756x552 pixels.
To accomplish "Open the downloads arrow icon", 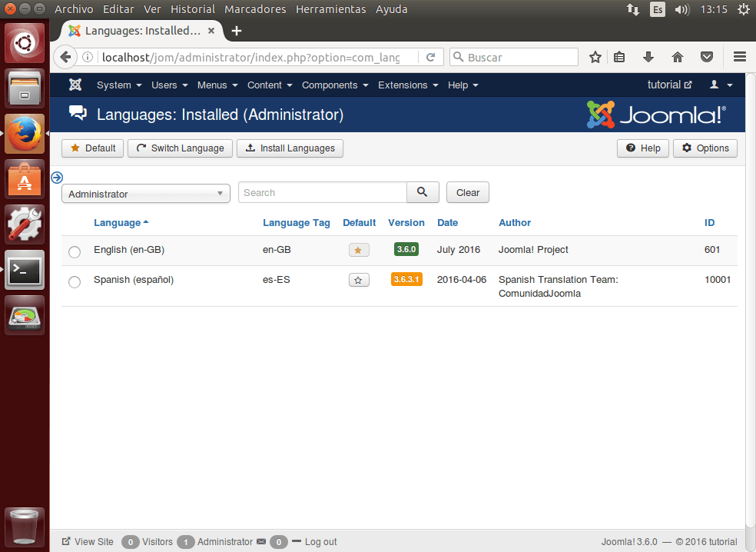I will [x=648, y=58].
